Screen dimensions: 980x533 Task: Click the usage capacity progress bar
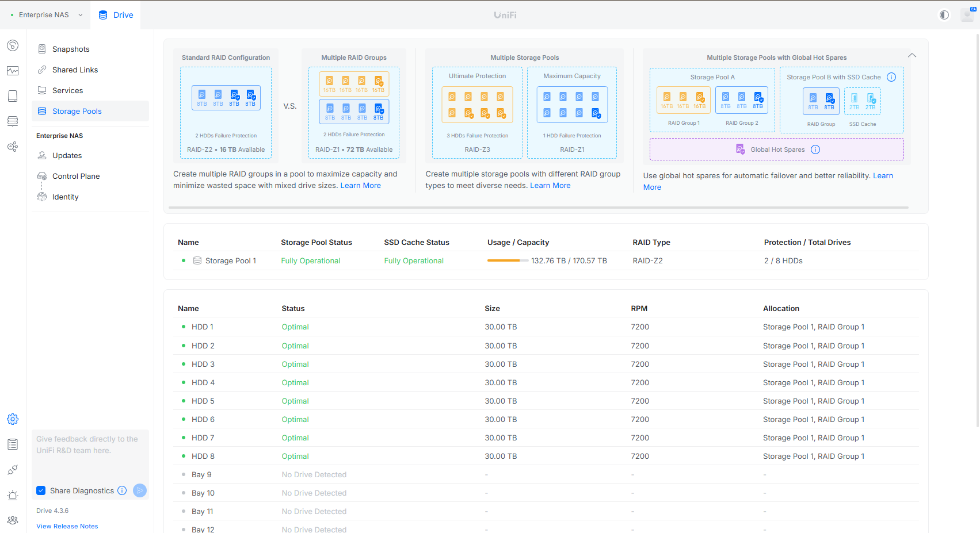coord(508,260)
